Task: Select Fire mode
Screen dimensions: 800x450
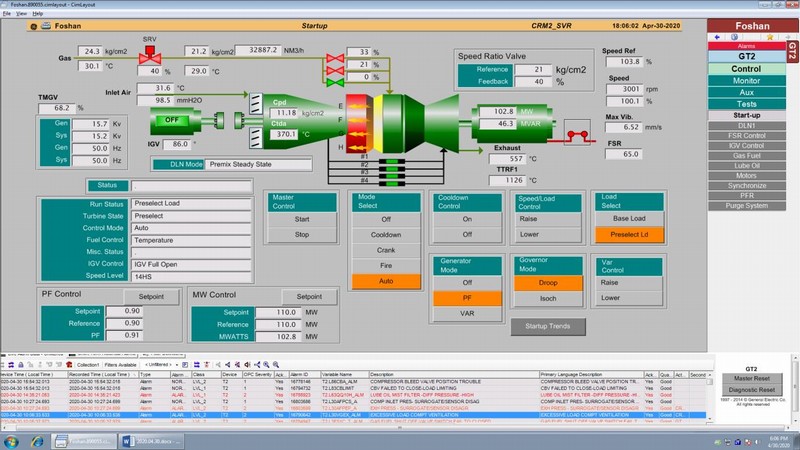Action: click(386, 265)
